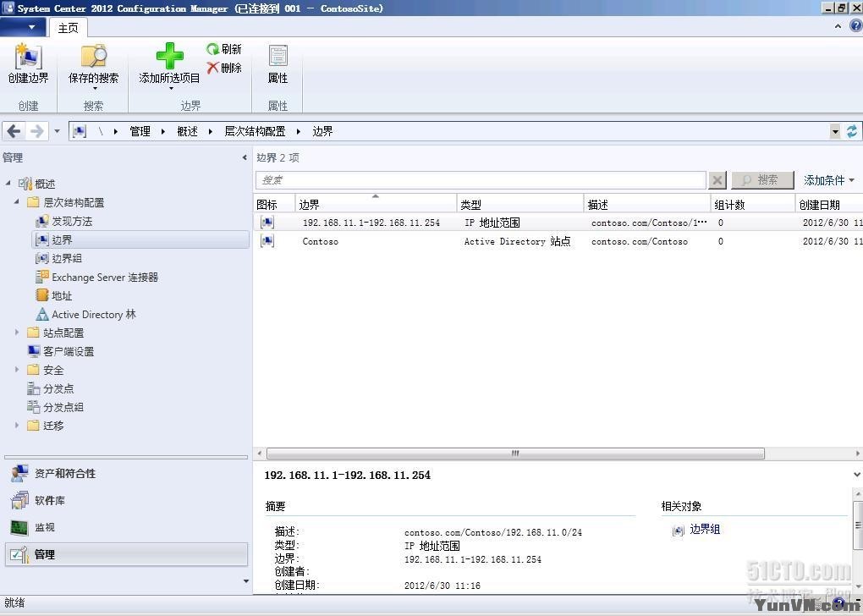
Task: Select 客户端设置 in the tree
Action: [x=61, y=351]
